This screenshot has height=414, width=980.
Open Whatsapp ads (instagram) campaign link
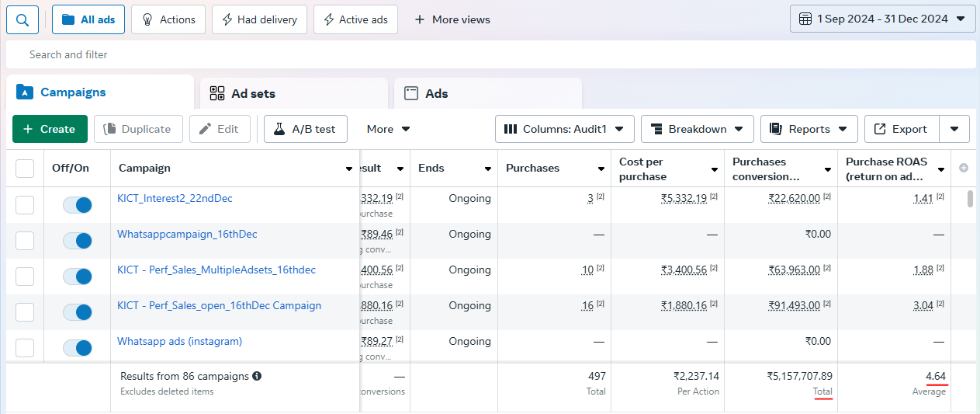pos(179,341)
